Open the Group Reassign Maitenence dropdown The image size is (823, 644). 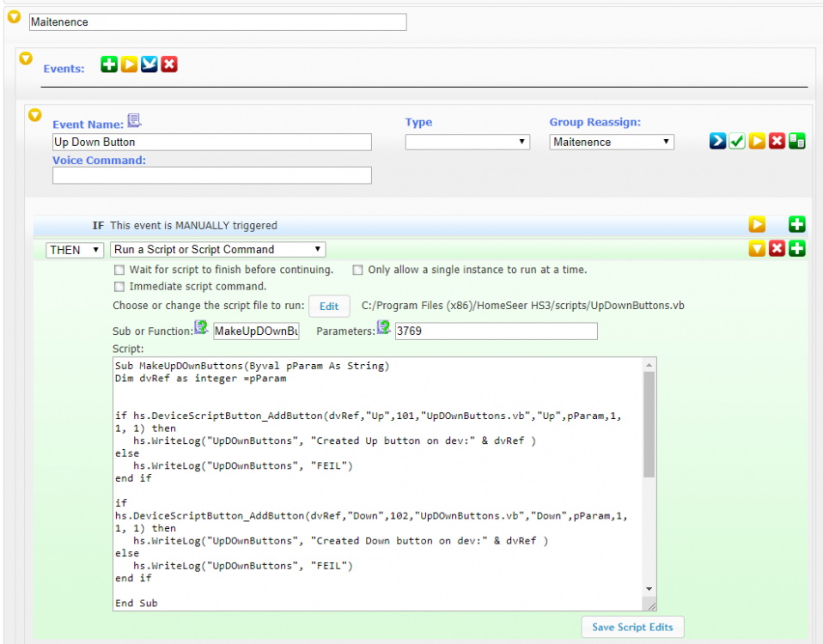tap(612, 142)
